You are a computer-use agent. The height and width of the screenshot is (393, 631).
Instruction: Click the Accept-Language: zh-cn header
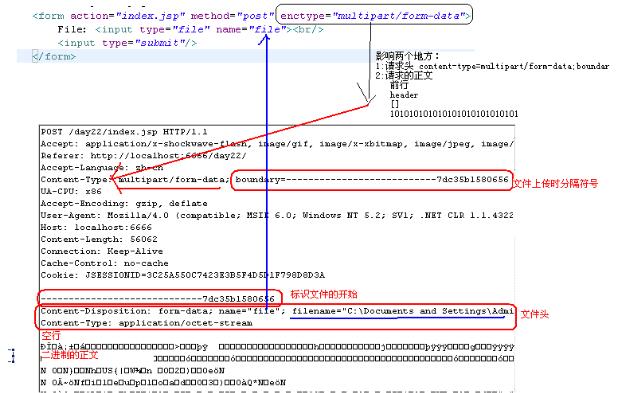coord(102,167)
